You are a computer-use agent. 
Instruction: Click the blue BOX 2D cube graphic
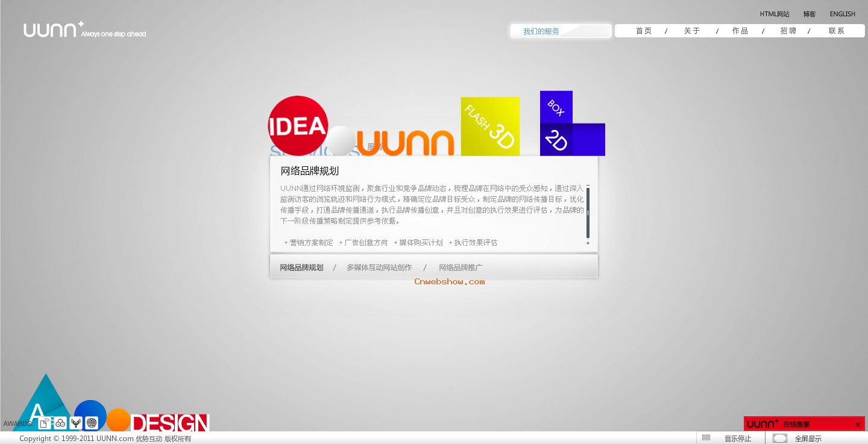pyautogui.click(x=572, y=124)
